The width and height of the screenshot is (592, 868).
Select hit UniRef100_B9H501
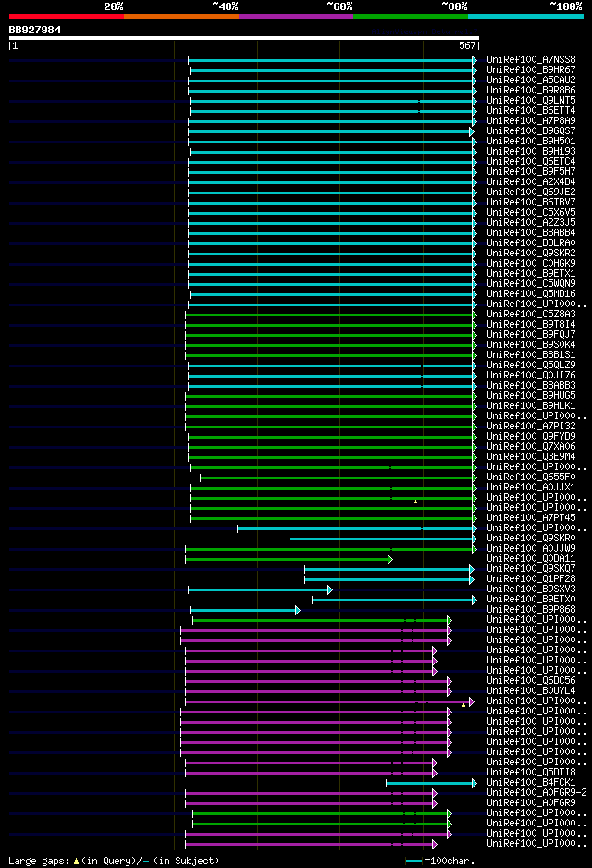point(531,142)
